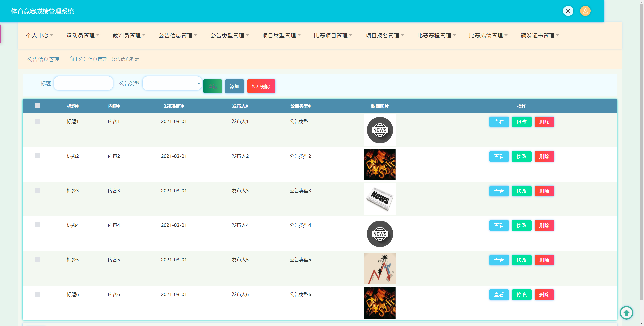
Task: Click the fullscreen toggle icon in header
Action: coord(568,11)
